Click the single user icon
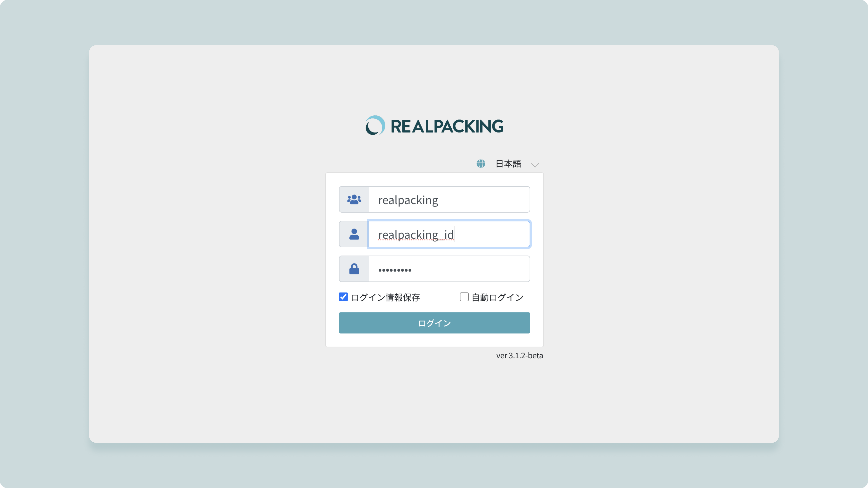This screenshot has width=868, height=488. 354,234
